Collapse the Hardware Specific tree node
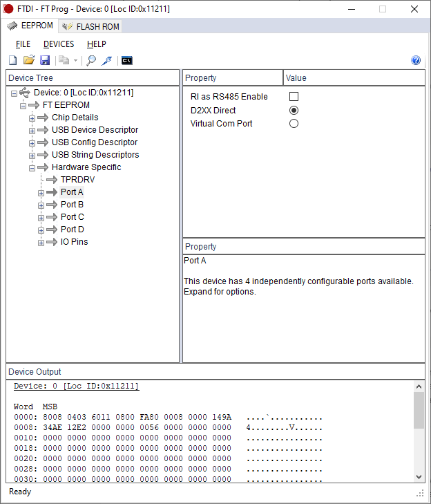This screenshot has width=431, height=504. point(32,168)
